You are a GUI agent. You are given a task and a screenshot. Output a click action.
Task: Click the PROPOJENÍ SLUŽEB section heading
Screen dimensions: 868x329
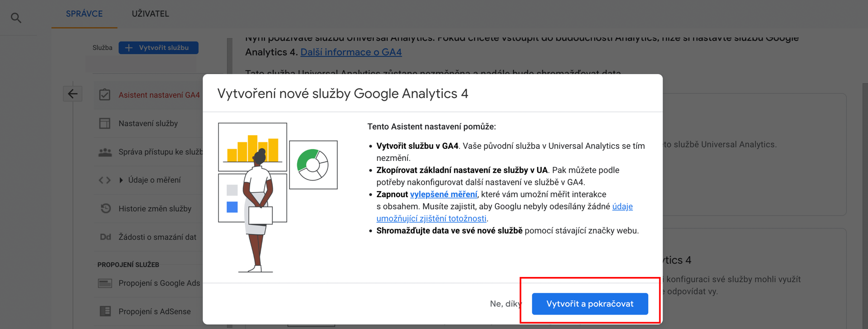[128, 265]
